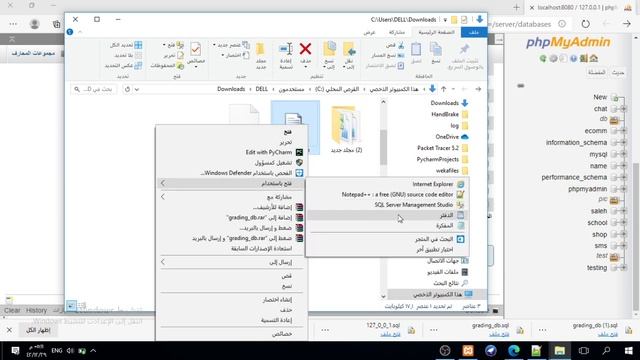Click the File Explorer taskbar icon
The image size is (640, 360).
click(x=560, y=351)
